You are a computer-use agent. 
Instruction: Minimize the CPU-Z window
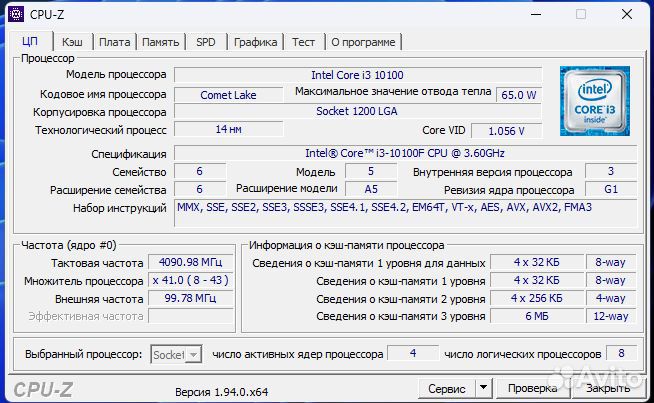[x=536, y=15]
